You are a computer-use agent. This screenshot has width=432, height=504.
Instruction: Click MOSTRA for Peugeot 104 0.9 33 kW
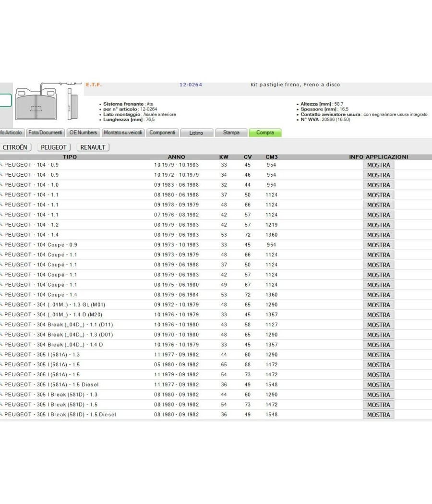click(x=379, y=165)
